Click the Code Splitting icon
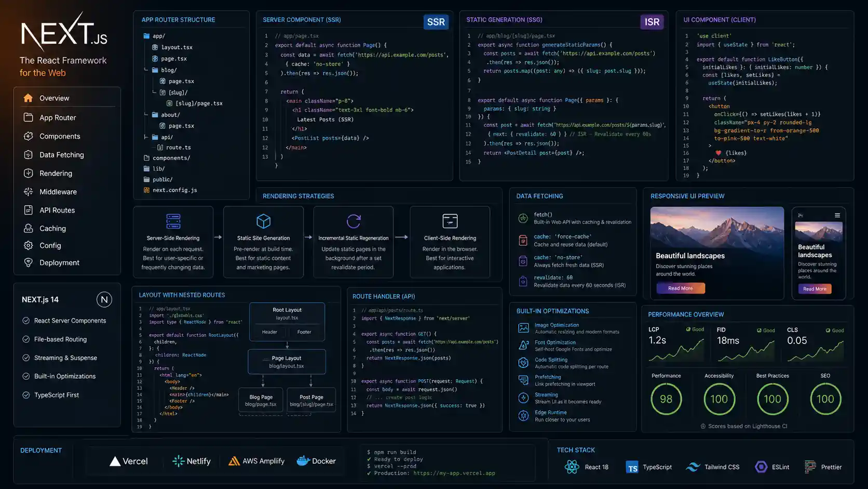The width and height of the screenshot is (868, 489). [523, 363]
